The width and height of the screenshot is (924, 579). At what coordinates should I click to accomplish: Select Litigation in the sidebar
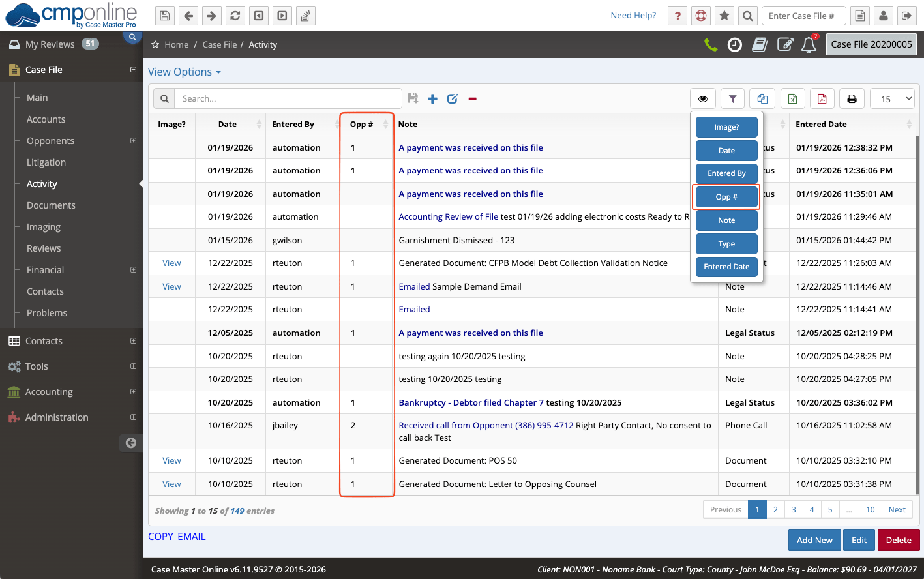pyautogui.click(x=46, y=162)
